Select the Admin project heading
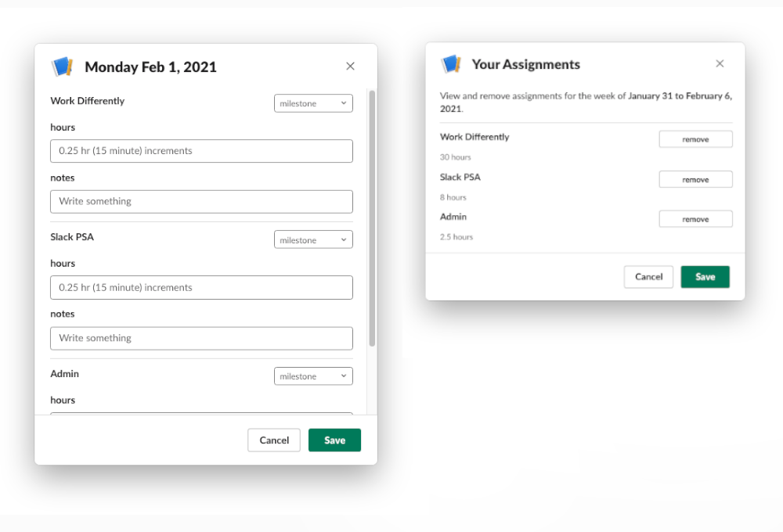The height and width of the screenshot is (532, 783). [64, 374]
